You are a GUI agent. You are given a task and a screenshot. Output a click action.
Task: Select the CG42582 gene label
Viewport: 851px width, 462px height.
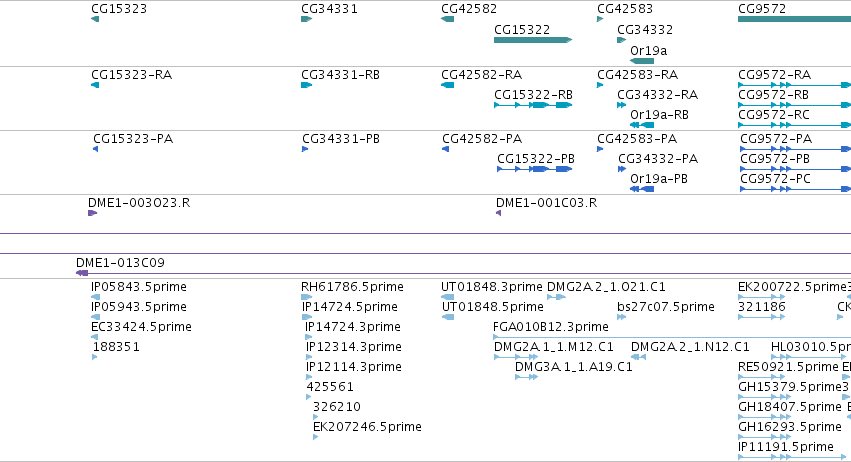pos(469,9)
